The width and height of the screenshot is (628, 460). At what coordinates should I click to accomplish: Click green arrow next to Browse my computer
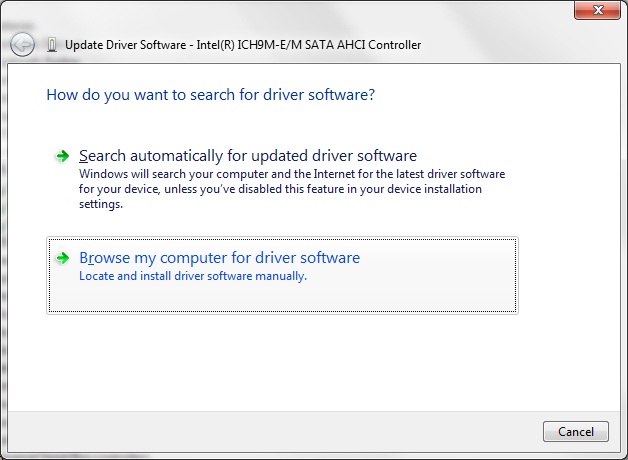click(x=62, y=258)
